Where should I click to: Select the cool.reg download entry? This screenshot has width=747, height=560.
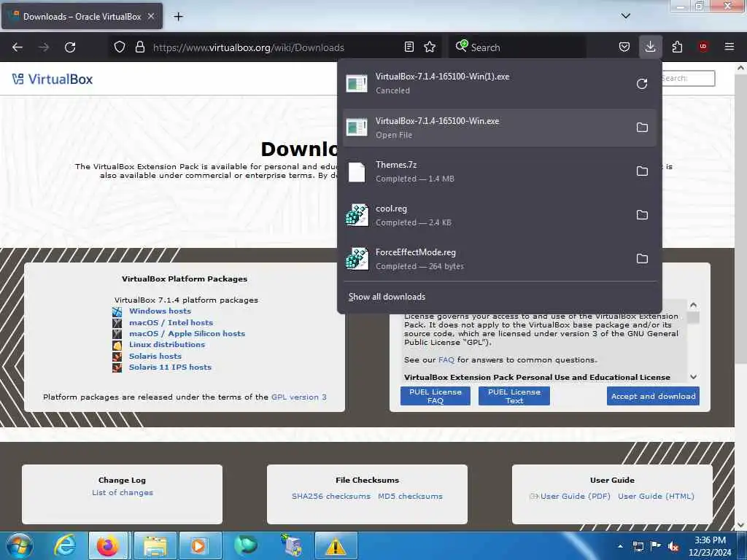(499, 215)
